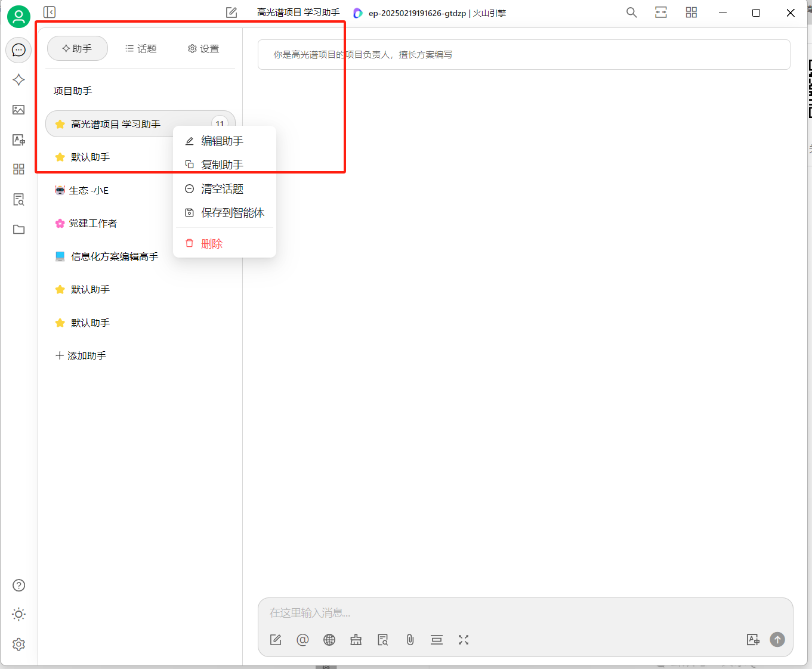Open the translation tool from the sidebar
Image resolution: width=812 pixels, height=669 pixels.
(x=18, y=140)
